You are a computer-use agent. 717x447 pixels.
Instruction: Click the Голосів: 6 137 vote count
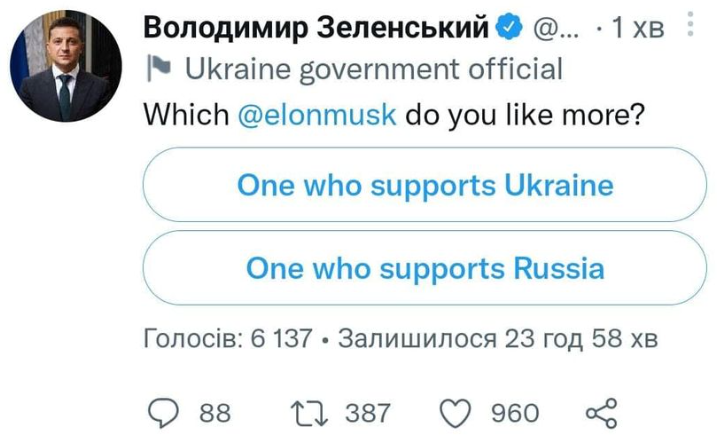[x=229, y=338]
